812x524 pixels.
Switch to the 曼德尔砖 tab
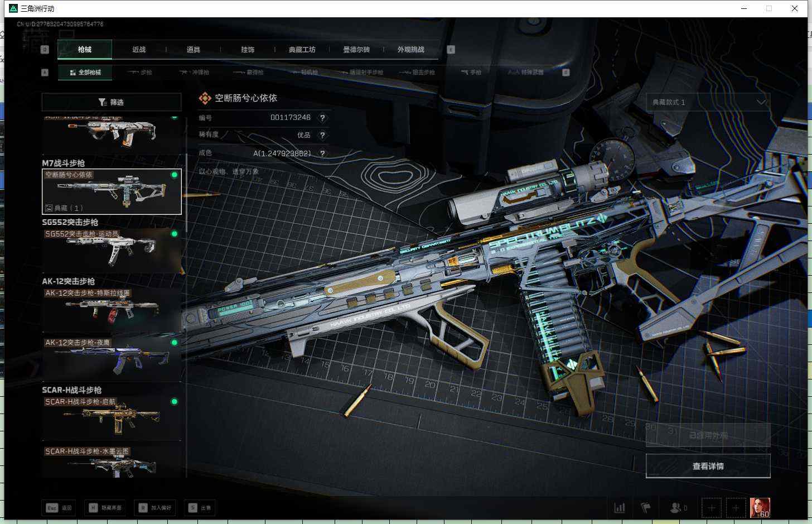356,50
